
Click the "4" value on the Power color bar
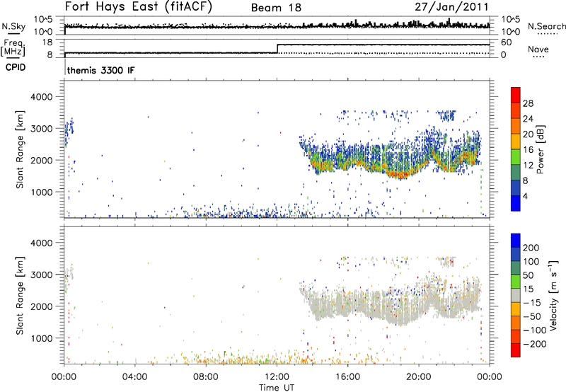526,196
